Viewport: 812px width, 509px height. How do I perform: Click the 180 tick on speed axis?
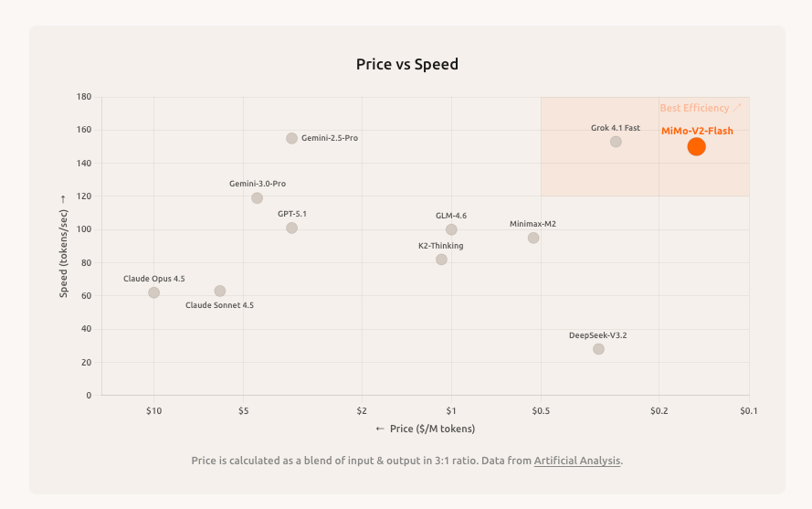tap(84, 97)
